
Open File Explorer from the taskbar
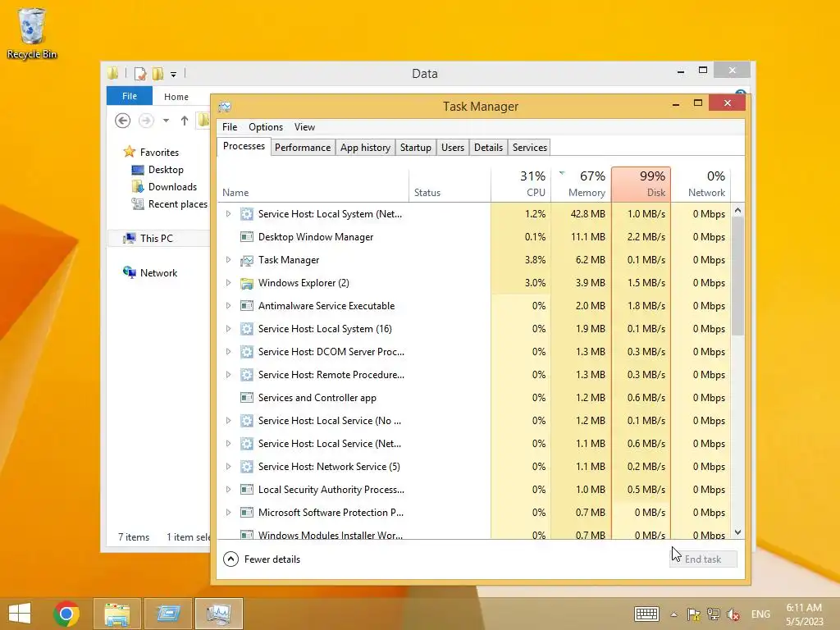(116, 614)
